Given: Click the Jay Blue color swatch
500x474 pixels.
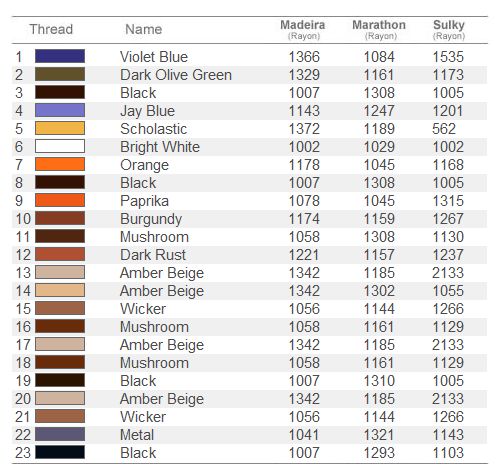Looking at the screenshot, I should (60, 110).
